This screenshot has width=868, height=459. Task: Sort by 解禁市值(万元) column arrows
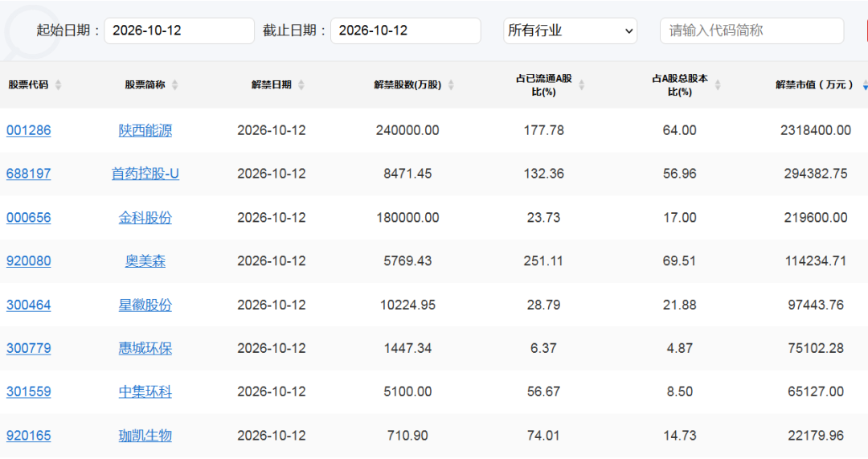pos(865,84)
